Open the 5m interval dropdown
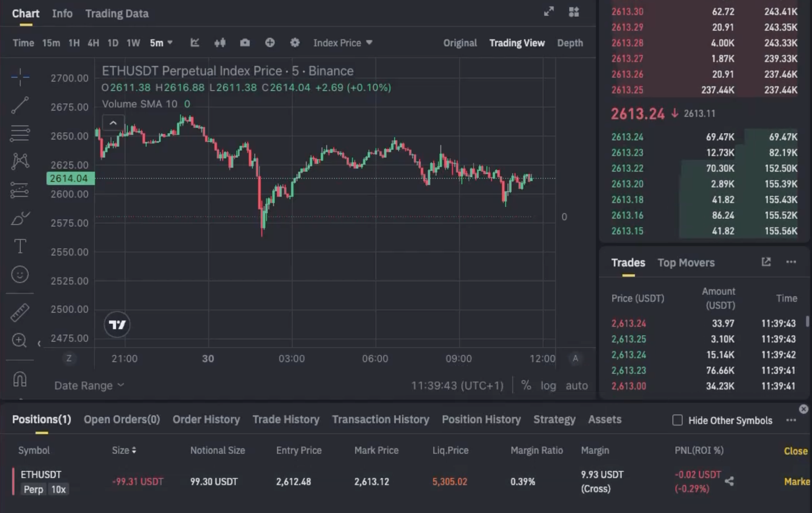 tap(161, 43)
